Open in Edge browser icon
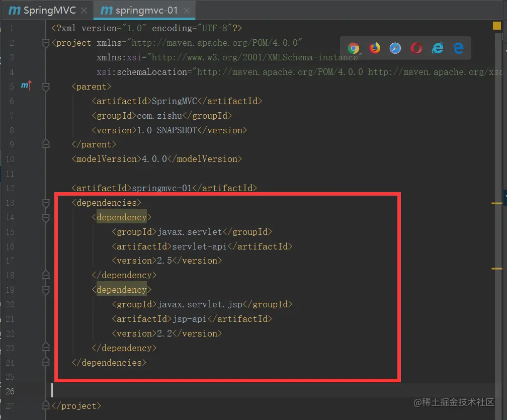This screenshot has width=507, height=420. (x=458, y=48)
